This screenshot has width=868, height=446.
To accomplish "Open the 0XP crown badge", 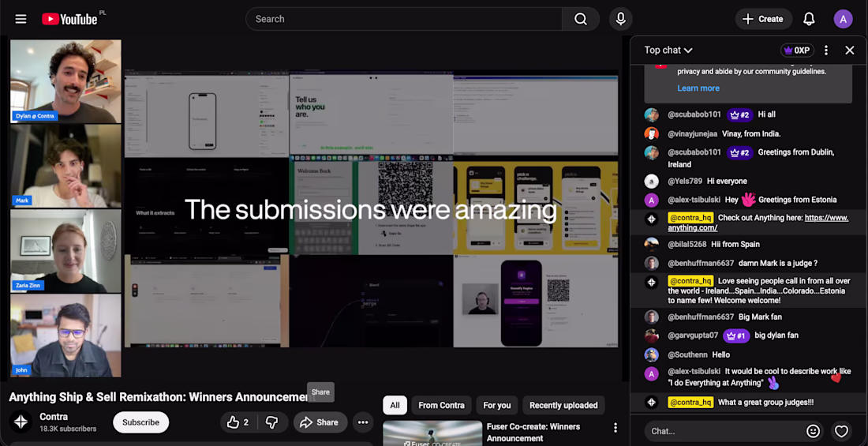I will (x=797, y=51).
